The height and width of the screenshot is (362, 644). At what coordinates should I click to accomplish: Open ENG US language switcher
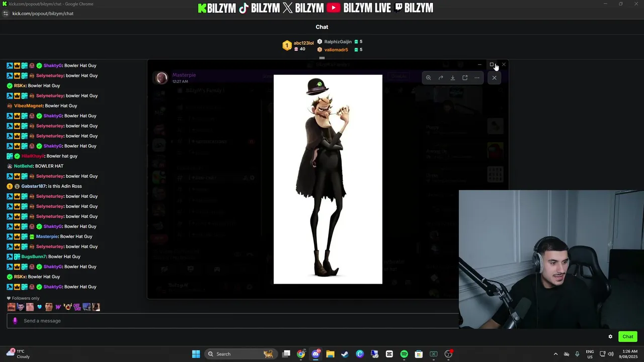tap(590, 354)
